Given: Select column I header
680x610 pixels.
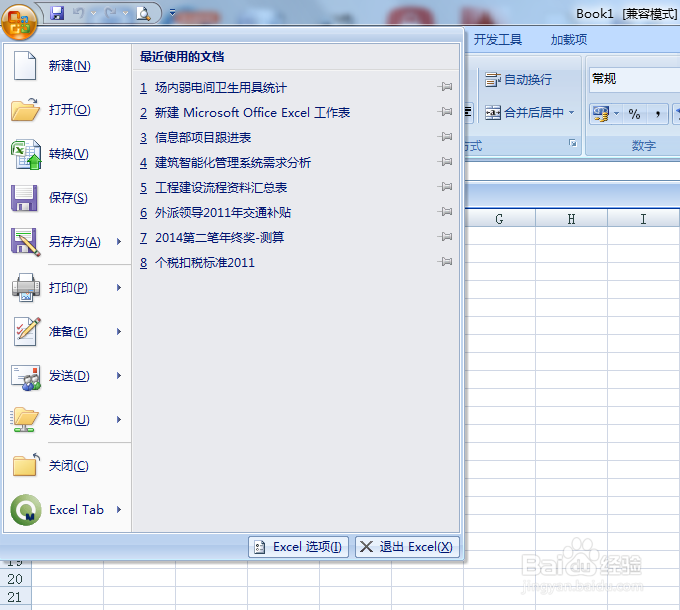Looking at the screenshot, I should [x=644, y=219].
